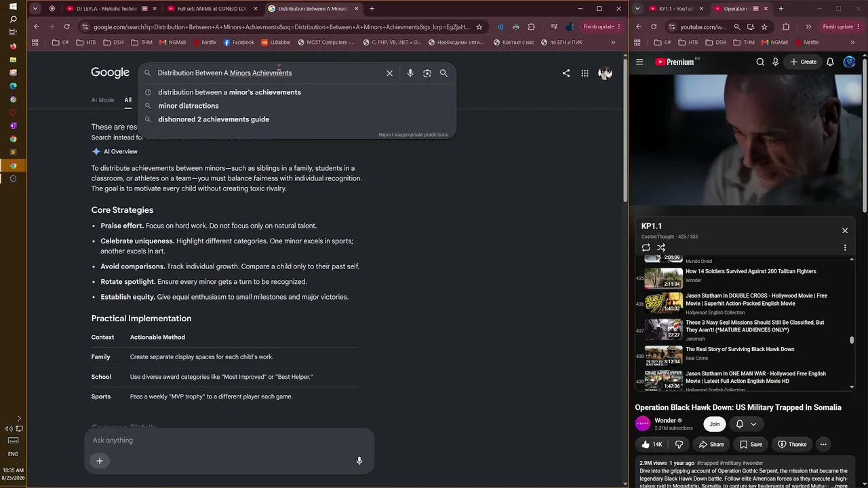Open the Google apps grid
Image resolution: width=868 pixels, height=488 pixels.
[x=585, y=73]
